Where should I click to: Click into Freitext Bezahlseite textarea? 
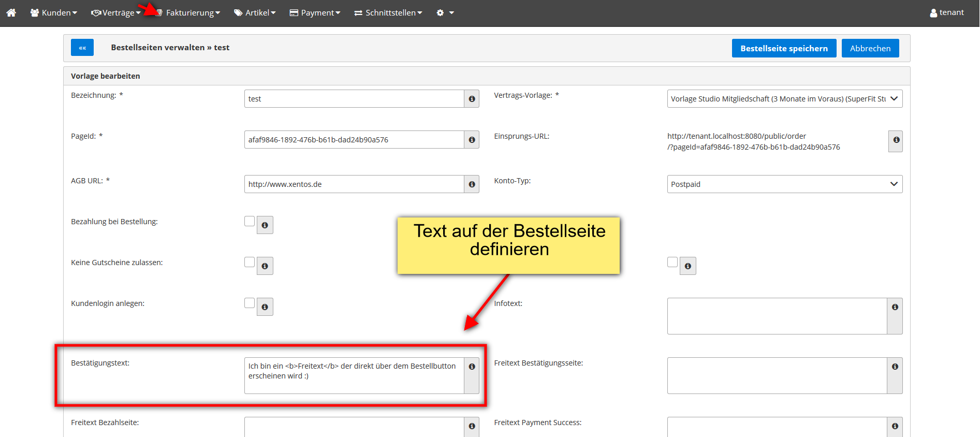coord(354,427)
